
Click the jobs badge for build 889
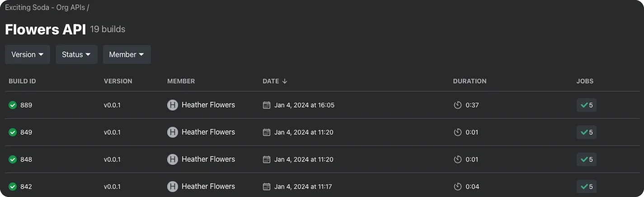[x=586, y=105]
